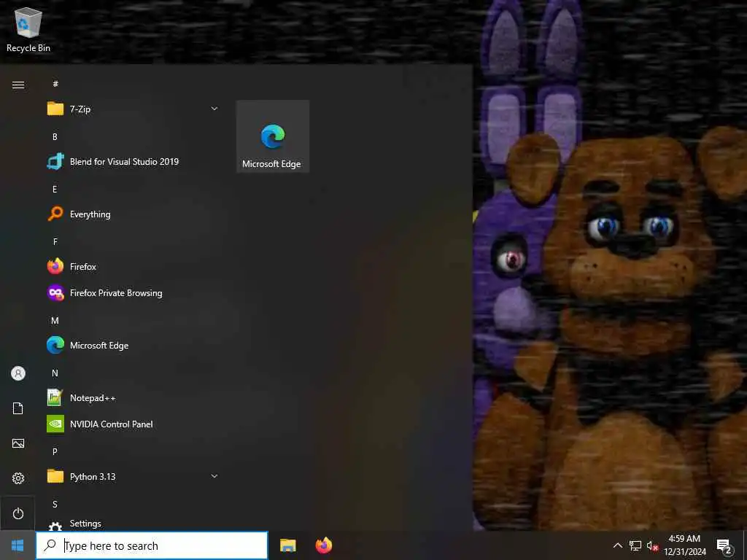Click the '#' letter group header

55,84
